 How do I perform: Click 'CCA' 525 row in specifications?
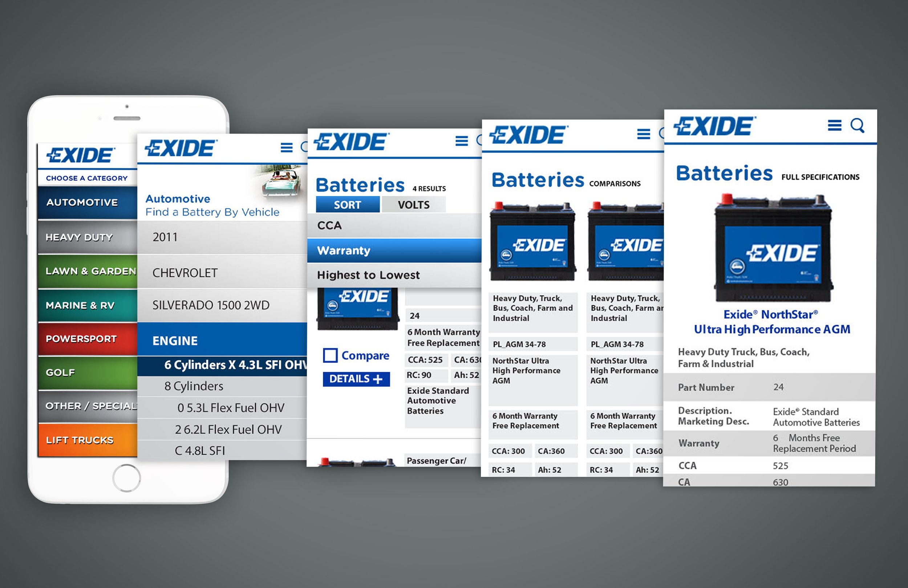click(x=769, y=466)
